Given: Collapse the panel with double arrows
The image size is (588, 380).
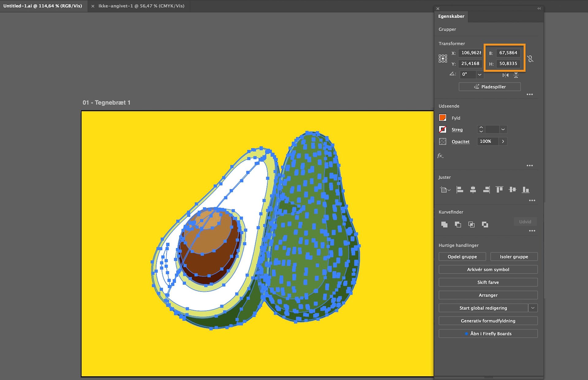Looking at the screenshot, I should point(539,9).
